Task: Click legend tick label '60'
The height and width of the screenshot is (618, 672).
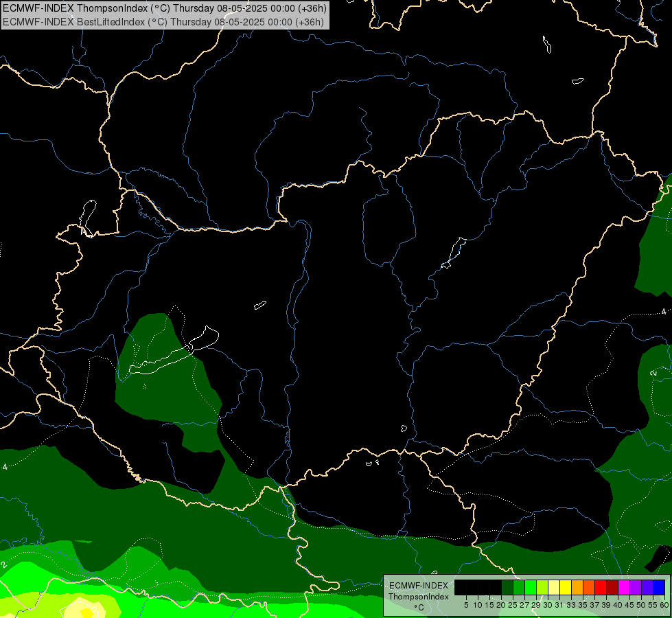Action: 664,605
